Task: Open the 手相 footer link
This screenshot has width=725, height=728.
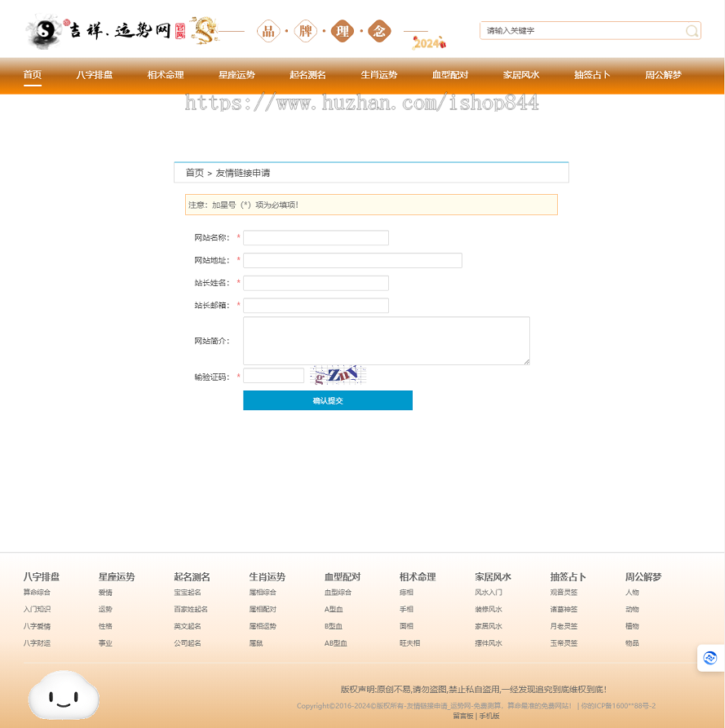Action: coord(406,609)
